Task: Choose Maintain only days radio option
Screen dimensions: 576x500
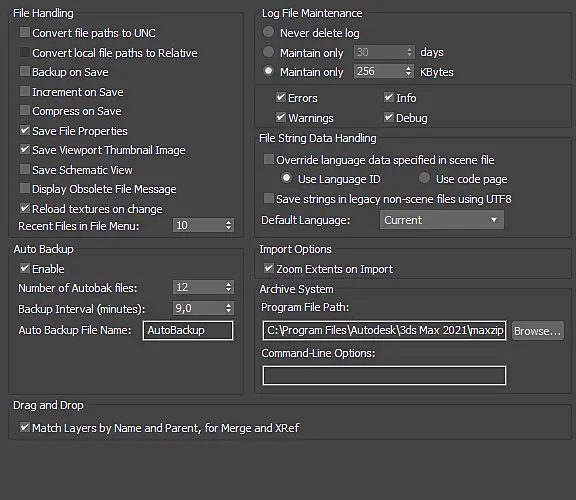Action: click(x=269, y=52)
